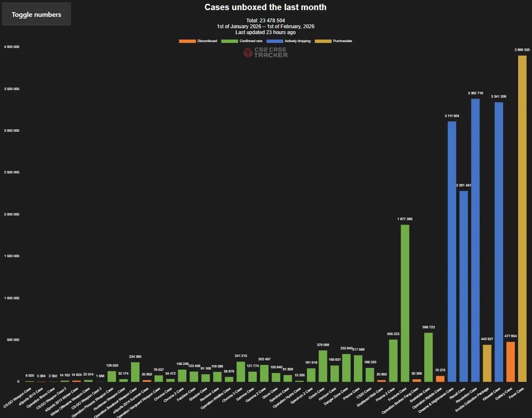Select the Revolution Case bar
The height and width of the screenshot is (418, 532).
[x=475, y=240]
